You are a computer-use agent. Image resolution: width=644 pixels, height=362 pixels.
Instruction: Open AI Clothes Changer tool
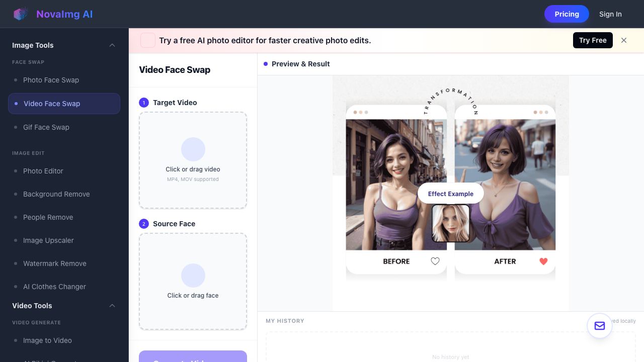[64, 287]
